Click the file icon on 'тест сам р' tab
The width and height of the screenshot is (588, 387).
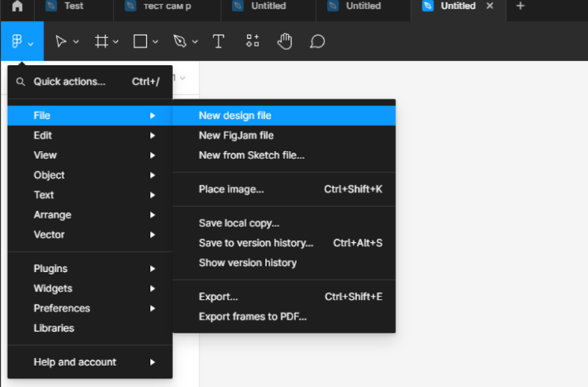(131, 6)
